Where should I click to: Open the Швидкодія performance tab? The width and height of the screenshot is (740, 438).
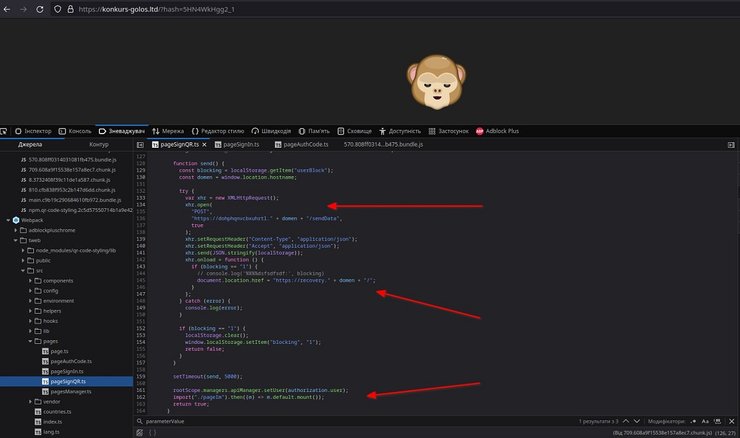pyautogui.click(x=271, y=131)
